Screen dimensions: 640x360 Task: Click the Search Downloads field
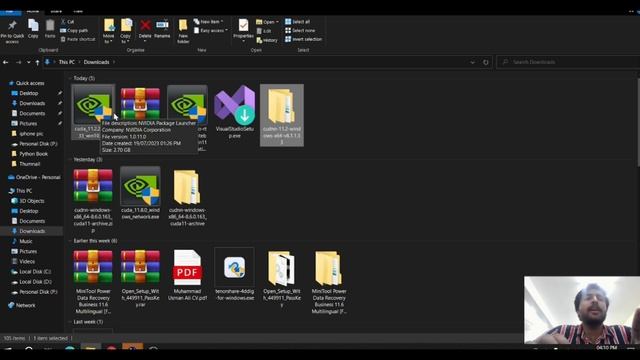pyautogui.click(x=568, y=62)
